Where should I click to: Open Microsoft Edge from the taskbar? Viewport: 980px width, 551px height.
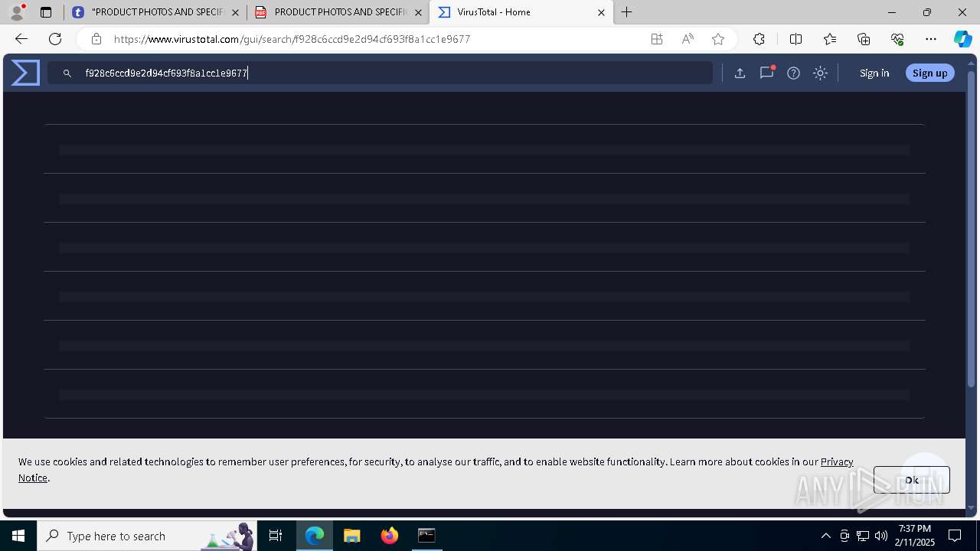tap(315, 536)
